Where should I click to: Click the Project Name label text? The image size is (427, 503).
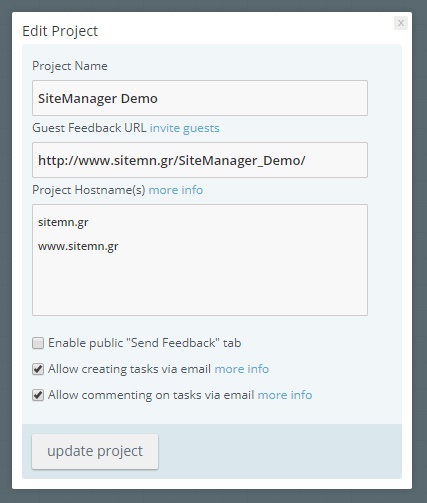click(70, 66)
